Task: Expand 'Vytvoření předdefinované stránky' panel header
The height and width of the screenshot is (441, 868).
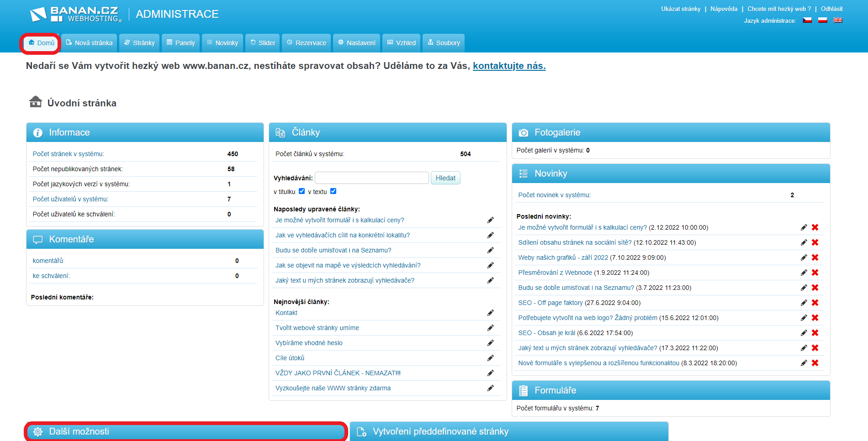Action: coord(508,431)
